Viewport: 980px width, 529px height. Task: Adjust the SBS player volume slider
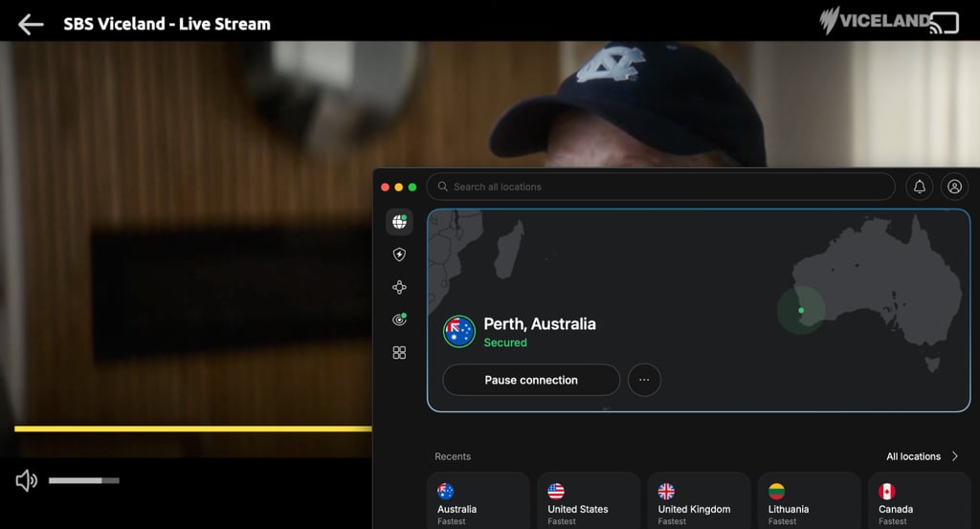tap(84, 480)
